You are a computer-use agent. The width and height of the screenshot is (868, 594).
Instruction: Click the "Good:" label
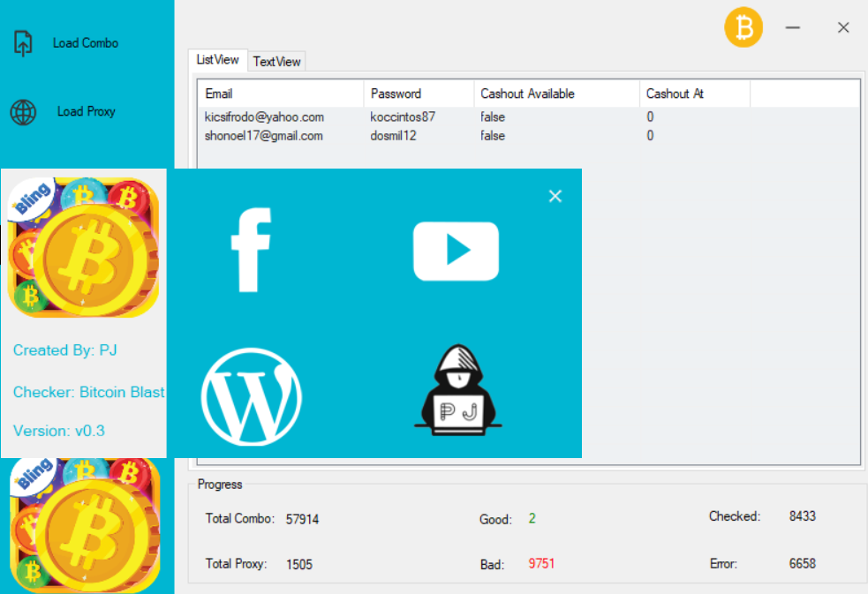click(x=495, y=519)
